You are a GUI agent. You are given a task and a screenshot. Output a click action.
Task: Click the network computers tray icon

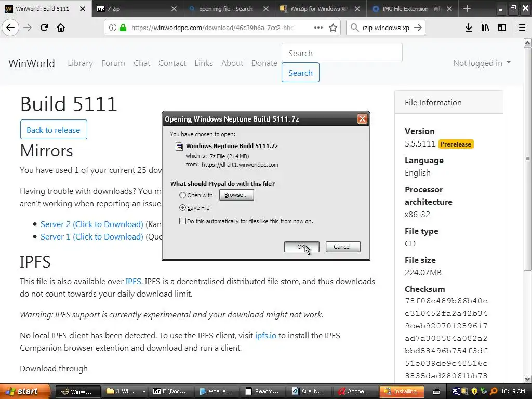[x=456, y=391]
